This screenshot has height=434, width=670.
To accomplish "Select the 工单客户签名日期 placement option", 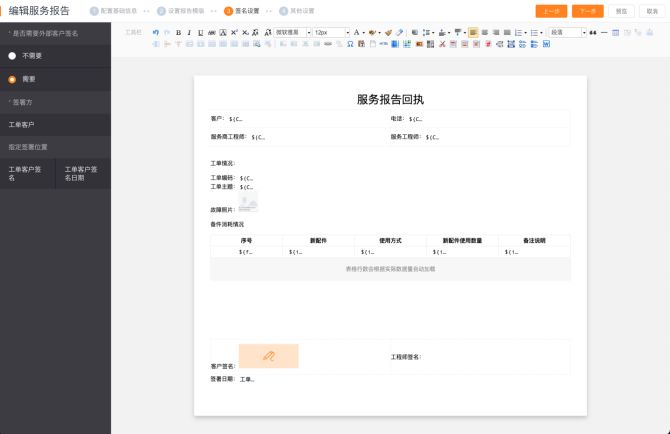I will coord(82,174).
